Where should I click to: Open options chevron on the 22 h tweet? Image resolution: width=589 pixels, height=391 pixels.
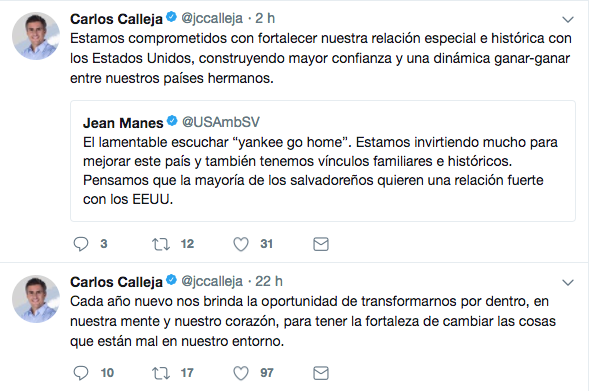coord(568,282)
